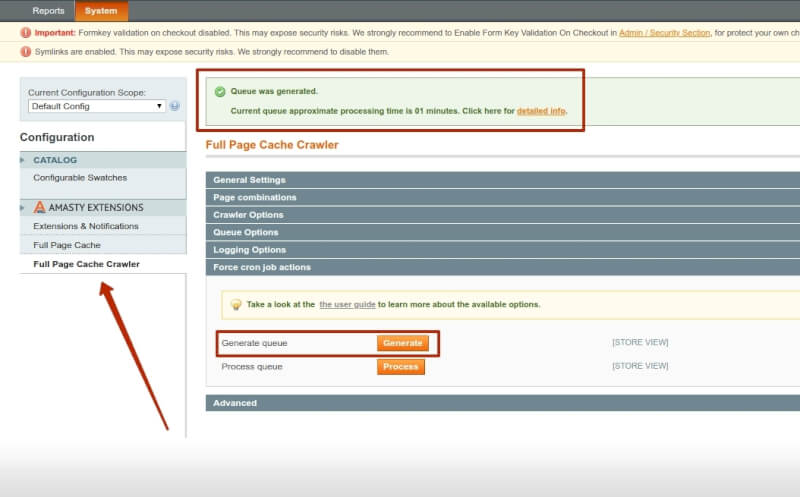Screen dimensions: 800x497
Task: Collapse the Force cron job actions section
Action: [261, 267]
